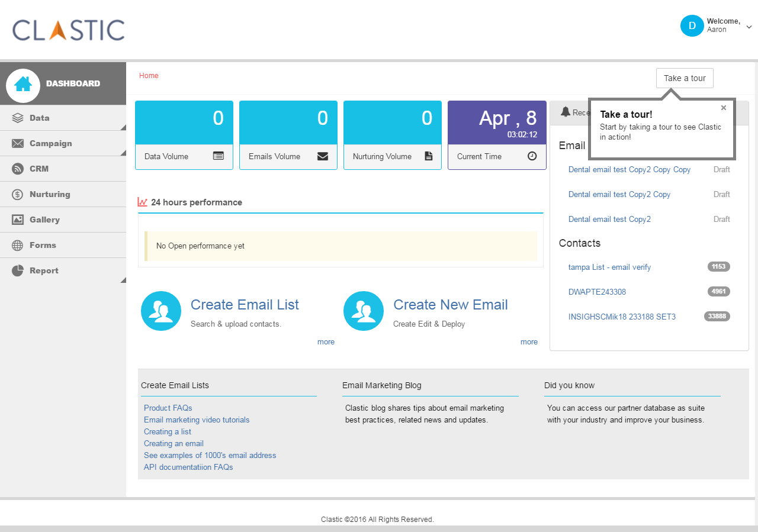Image resolution: width=758 pixels, height=532 pixels.
Task: Open Dental email test Copy2 Copy Copy
Action: coord(629,169)
